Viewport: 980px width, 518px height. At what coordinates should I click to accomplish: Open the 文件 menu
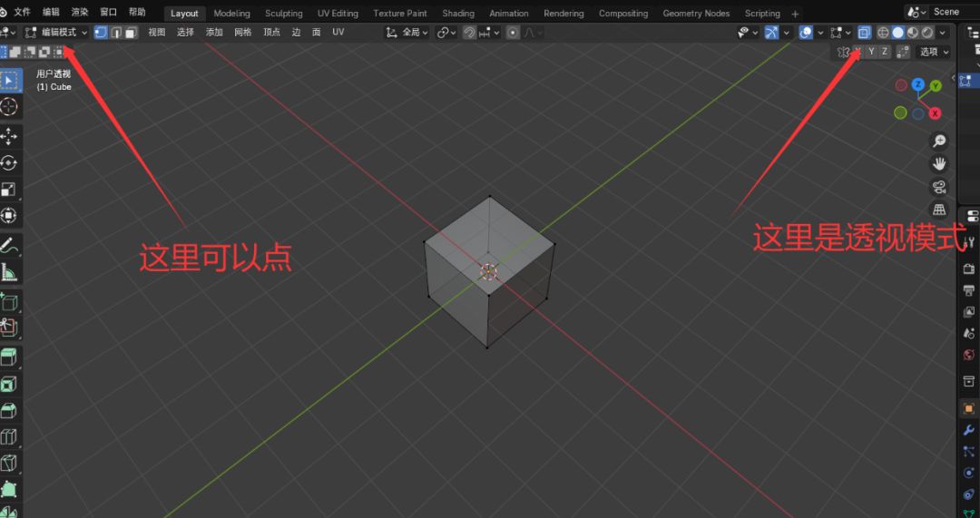(23, 13)
